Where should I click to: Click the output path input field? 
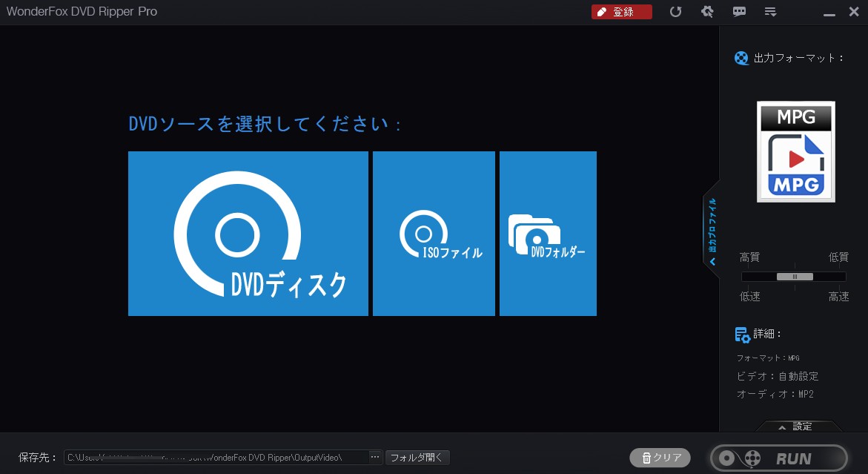coord(215,458)
